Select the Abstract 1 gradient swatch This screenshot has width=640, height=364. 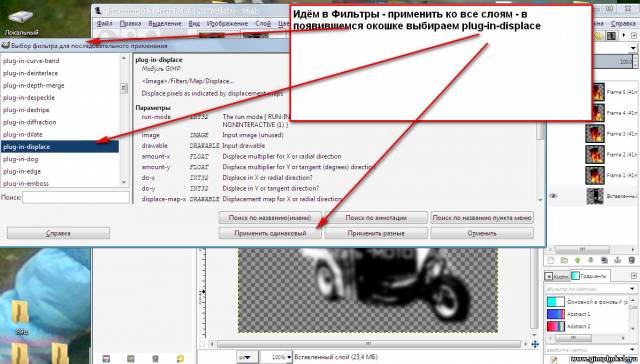coord(556,314)
